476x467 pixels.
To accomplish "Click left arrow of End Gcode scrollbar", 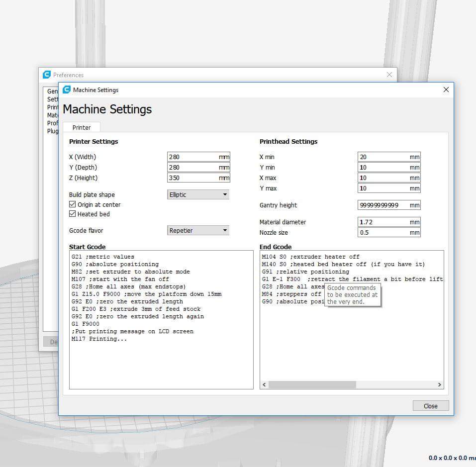I will (264, 384).
